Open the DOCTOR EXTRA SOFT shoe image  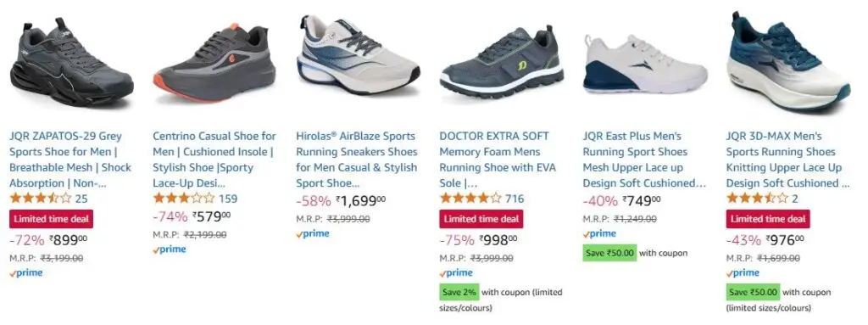click(502, 62)
